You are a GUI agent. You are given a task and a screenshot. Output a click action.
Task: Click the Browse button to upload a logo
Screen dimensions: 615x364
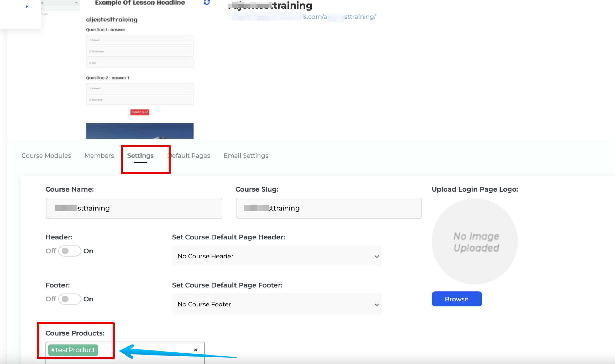pyautogui.click(x=456, y=299)
